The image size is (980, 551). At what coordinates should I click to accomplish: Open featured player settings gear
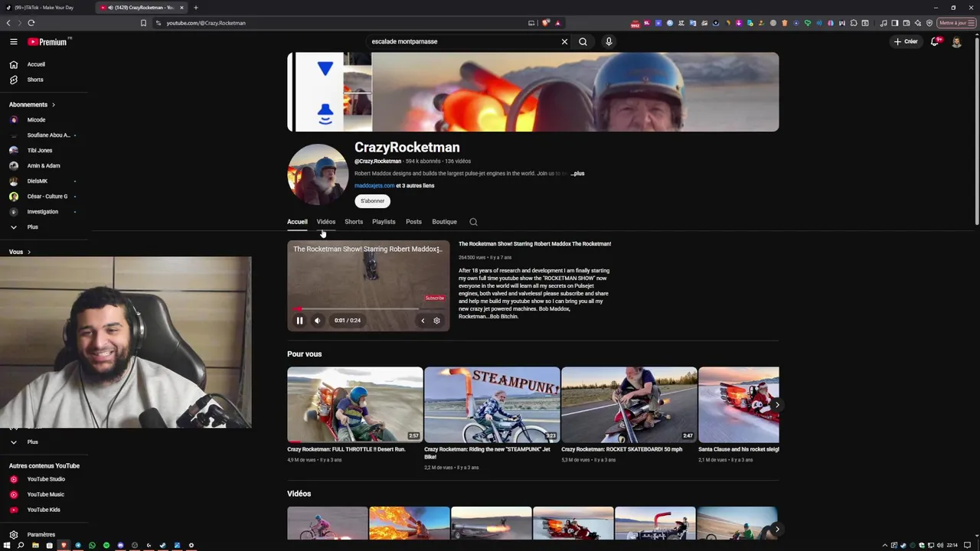coord(436,321)
